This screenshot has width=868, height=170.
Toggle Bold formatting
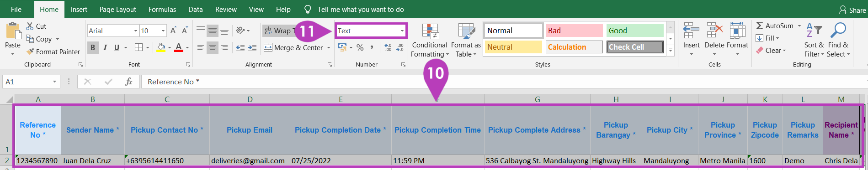tap(93, 47)
